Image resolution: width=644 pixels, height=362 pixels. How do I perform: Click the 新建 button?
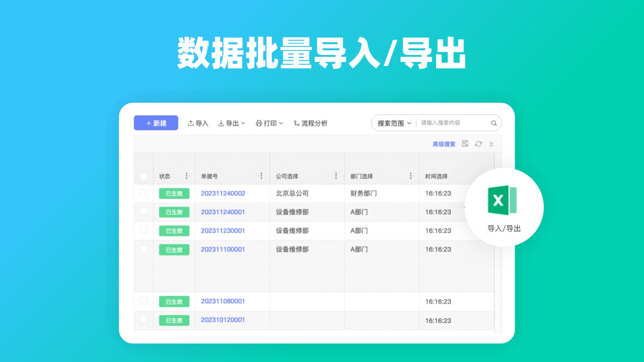156,123
